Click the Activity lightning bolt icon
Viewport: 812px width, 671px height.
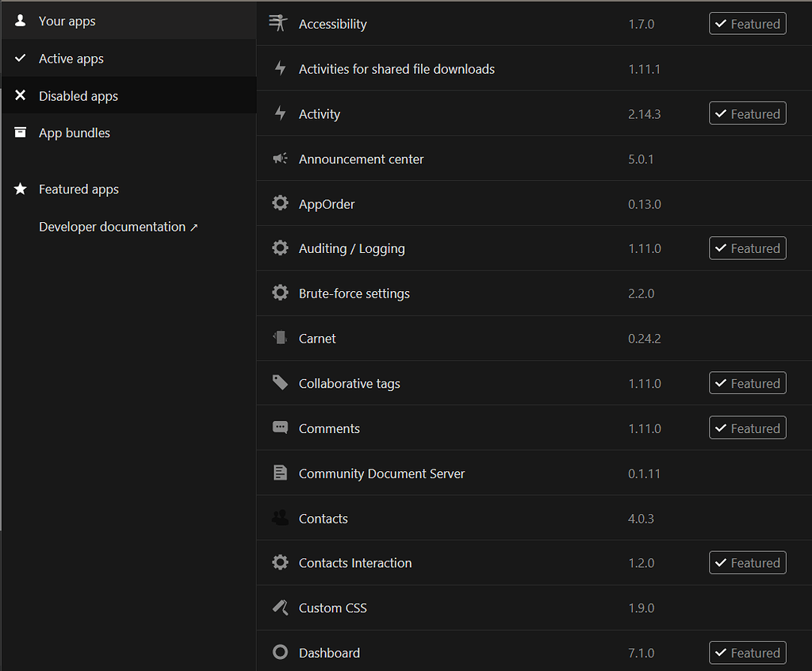point(280,113)
